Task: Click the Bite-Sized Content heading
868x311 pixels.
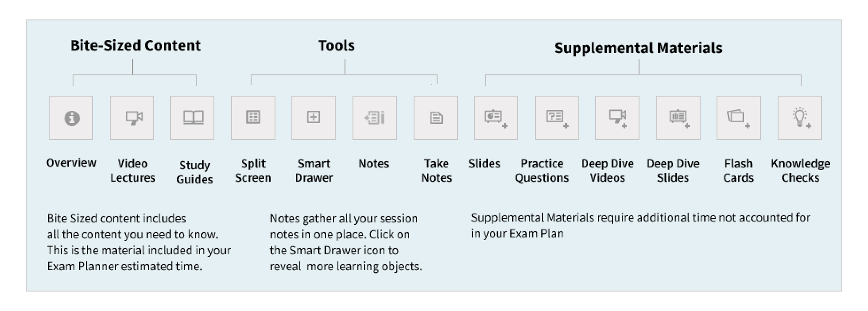Action: (136, 45)
